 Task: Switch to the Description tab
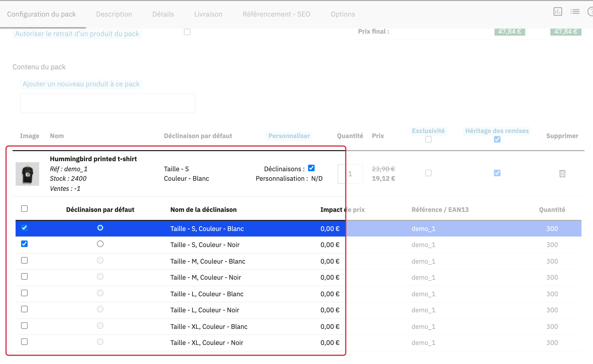(x=114, y=14)
